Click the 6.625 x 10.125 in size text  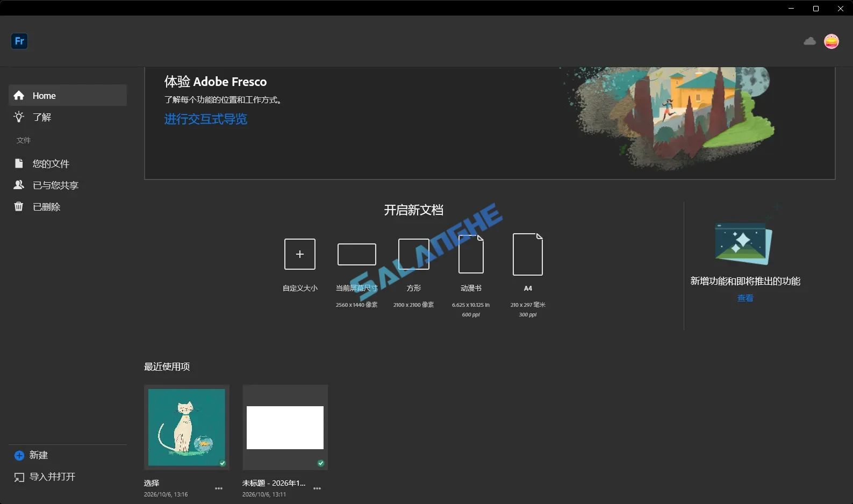(x=471, y=305)
